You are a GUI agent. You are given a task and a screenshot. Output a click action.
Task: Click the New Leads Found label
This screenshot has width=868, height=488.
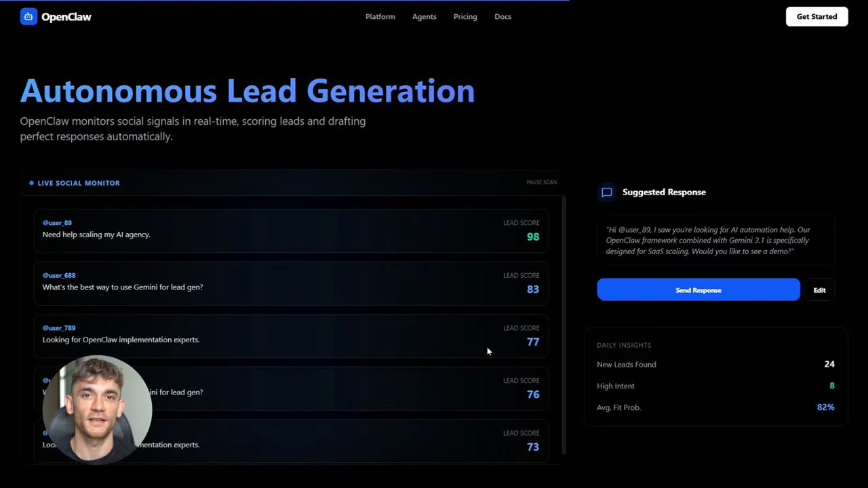tap(627, 365)
